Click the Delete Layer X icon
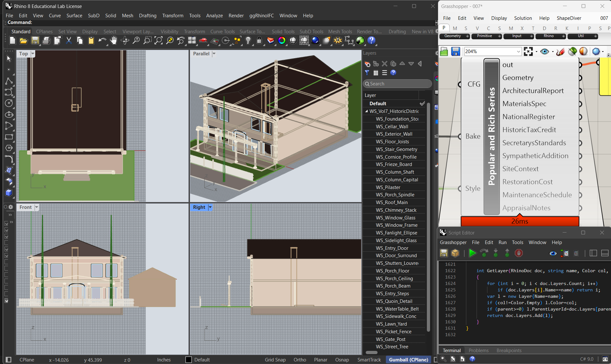611x364 pixels. pos(385,64)
